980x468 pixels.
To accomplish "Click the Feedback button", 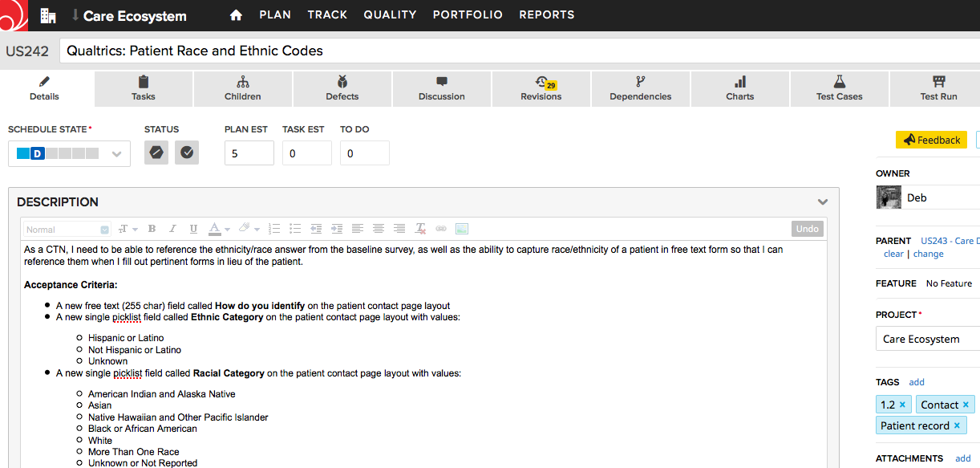I will pos(931,140).
